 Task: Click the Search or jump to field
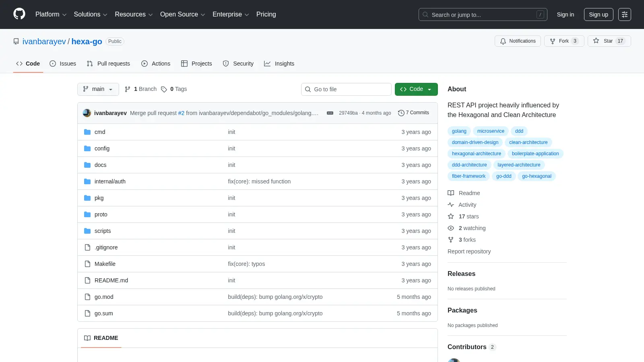click(x=483, y=14)
